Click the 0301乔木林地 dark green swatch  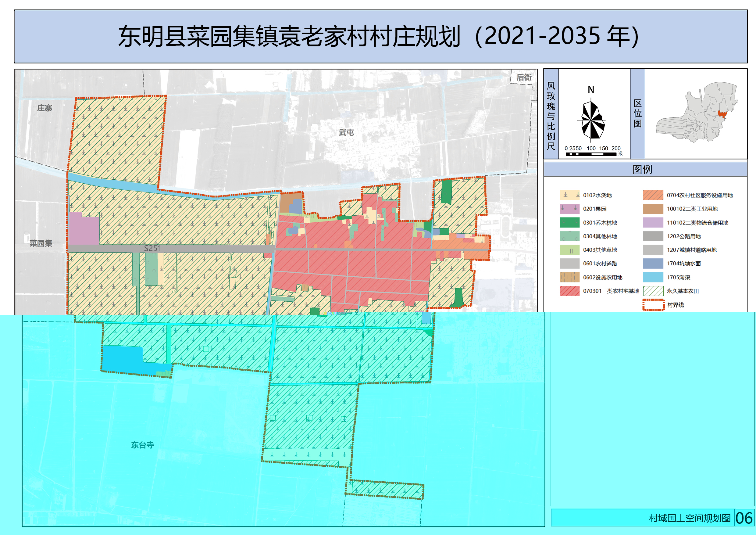569,223
